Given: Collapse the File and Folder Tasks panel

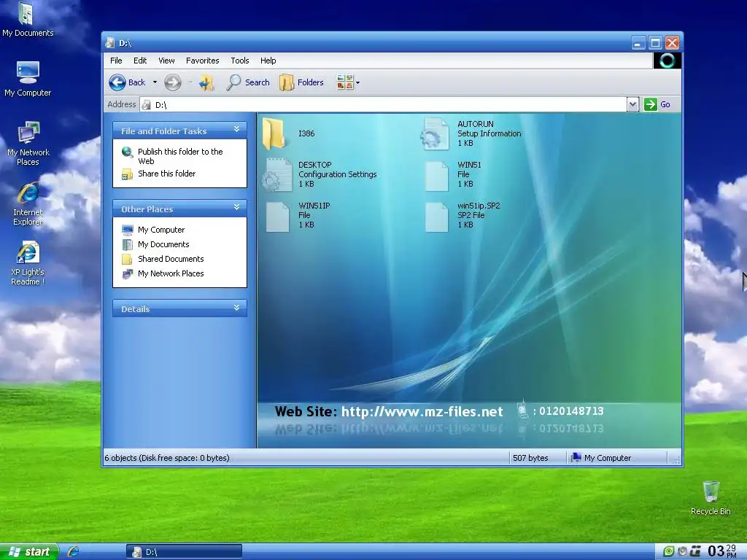Looking at the screenshot, I should (x=236, y=129).
